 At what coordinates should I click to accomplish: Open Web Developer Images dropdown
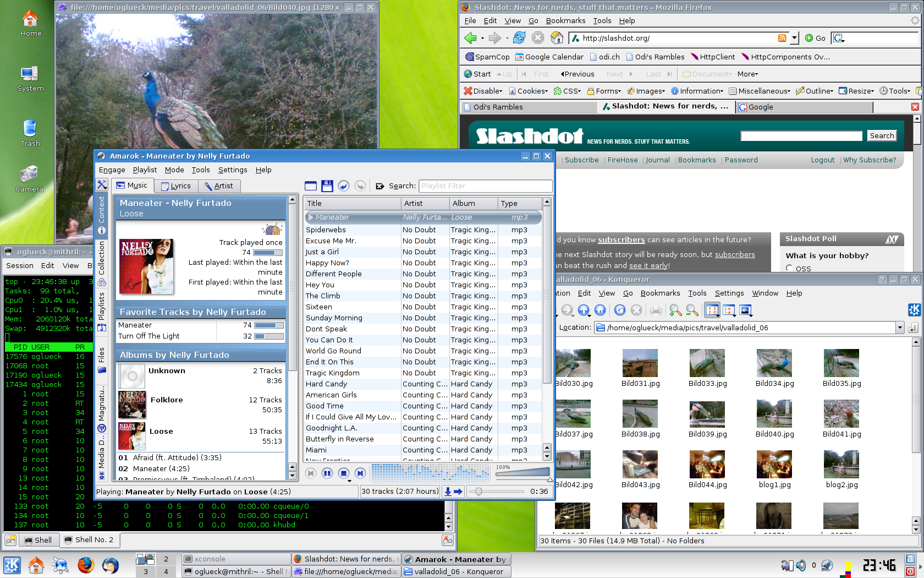pos(646,91)
